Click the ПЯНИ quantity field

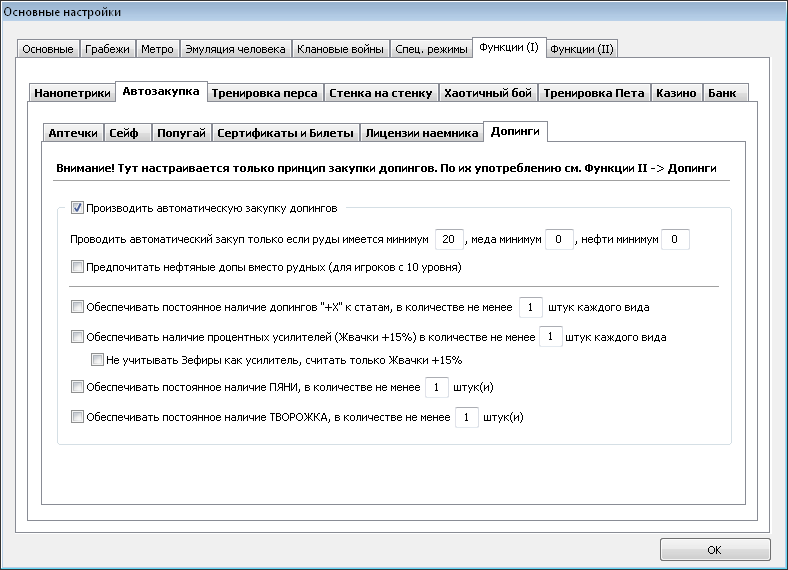[x=436, y=387]
